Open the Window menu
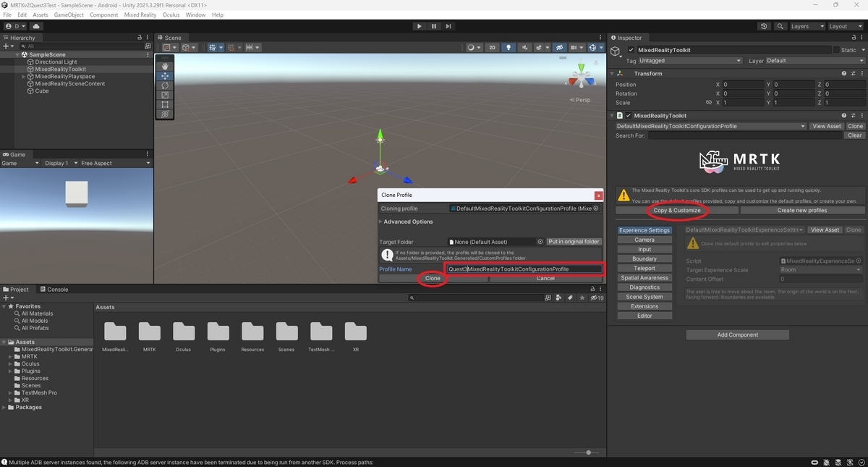 pyautogui.click(x=195, y=14)
